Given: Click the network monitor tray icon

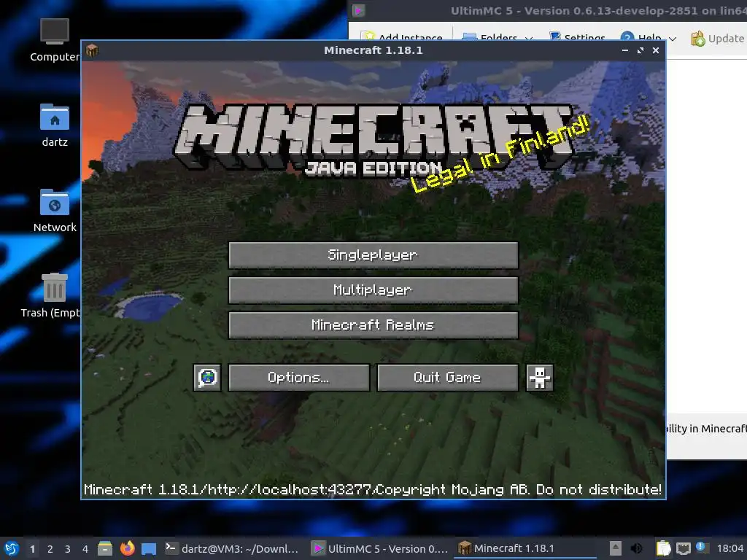Looking at the screenshot, I should (683, 548).
